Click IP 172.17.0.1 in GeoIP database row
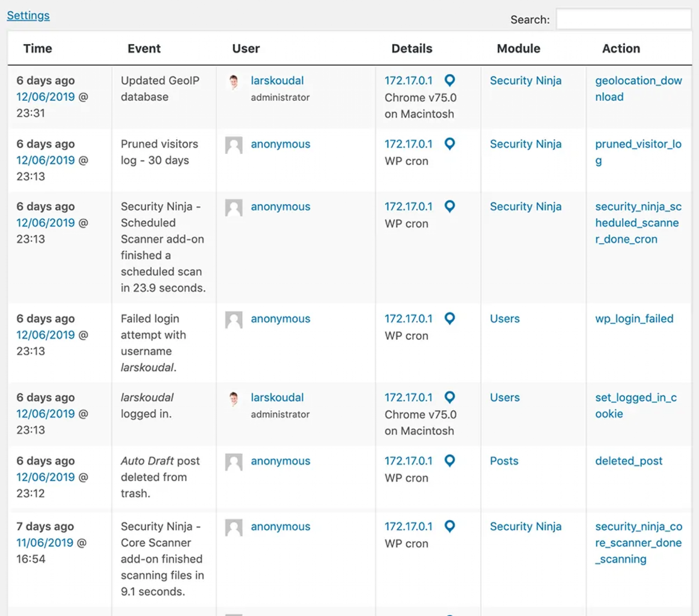The width and height of the screenshot is (699, 616). (x=408, y=81)
